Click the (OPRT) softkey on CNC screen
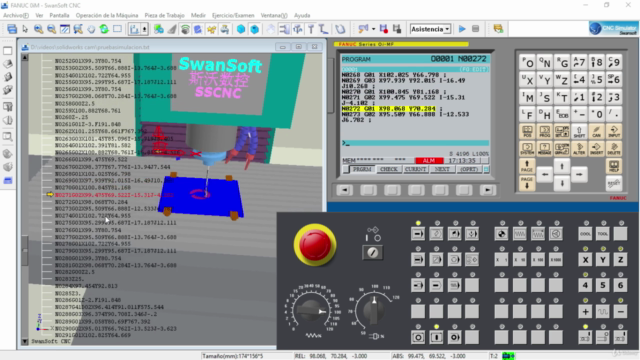The width and height of the screenshot is (640, 360). pos(469,169)
